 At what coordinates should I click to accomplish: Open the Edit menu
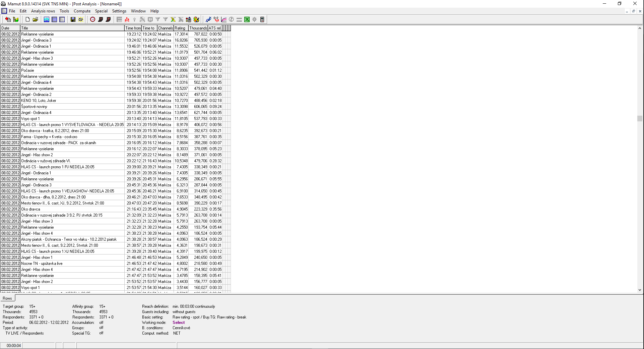(23, 11)
